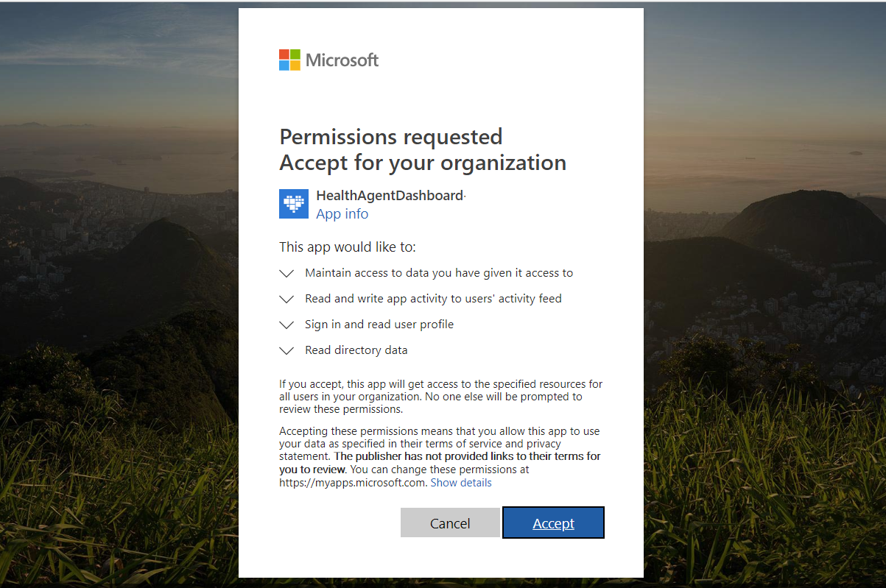Expand the 'Read and write app activity' permission
The width and height of the screenshot is (886, 588).
(286, 299)
